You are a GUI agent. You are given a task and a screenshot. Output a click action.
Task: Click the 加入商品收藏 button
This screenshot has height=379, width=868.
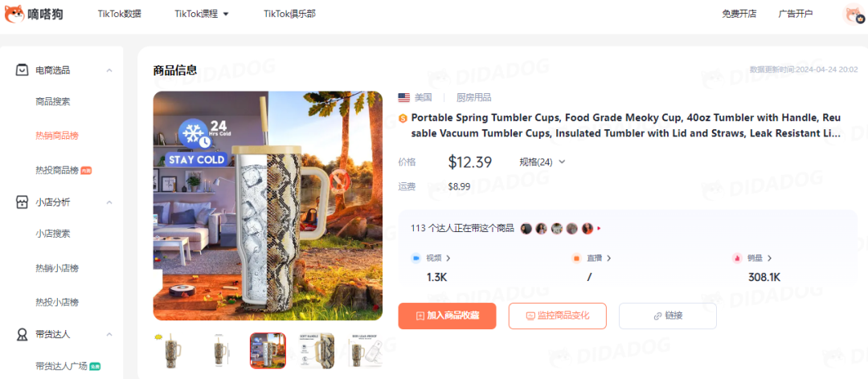tap(448, 316)
